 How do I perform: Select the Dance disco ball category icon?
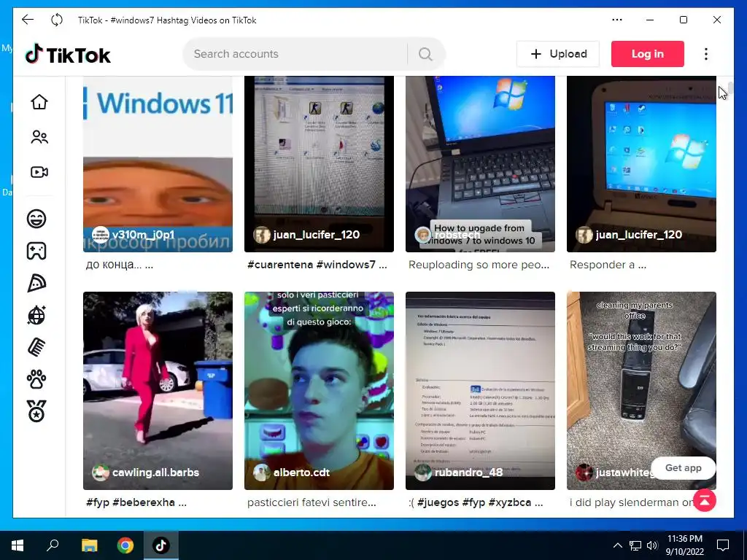pos(36,315)
